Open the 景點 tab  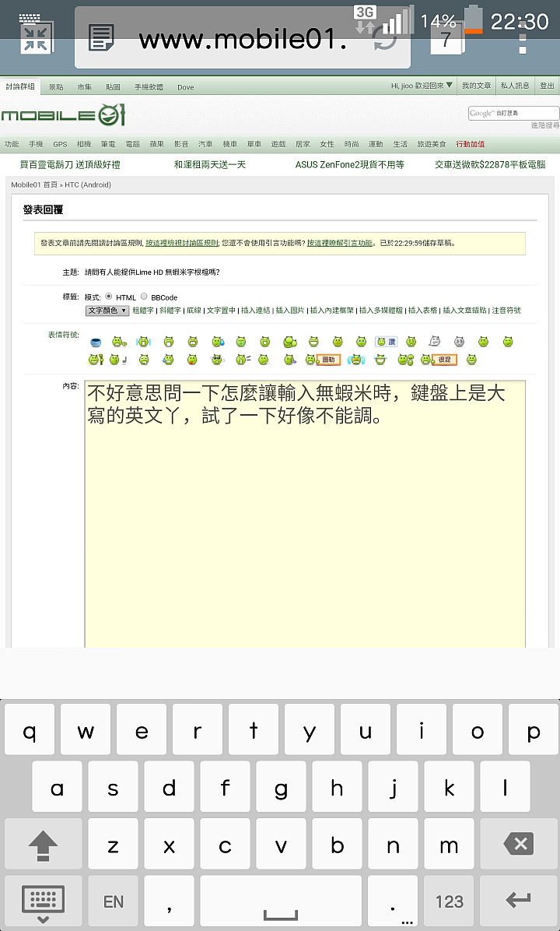point(56,86)
